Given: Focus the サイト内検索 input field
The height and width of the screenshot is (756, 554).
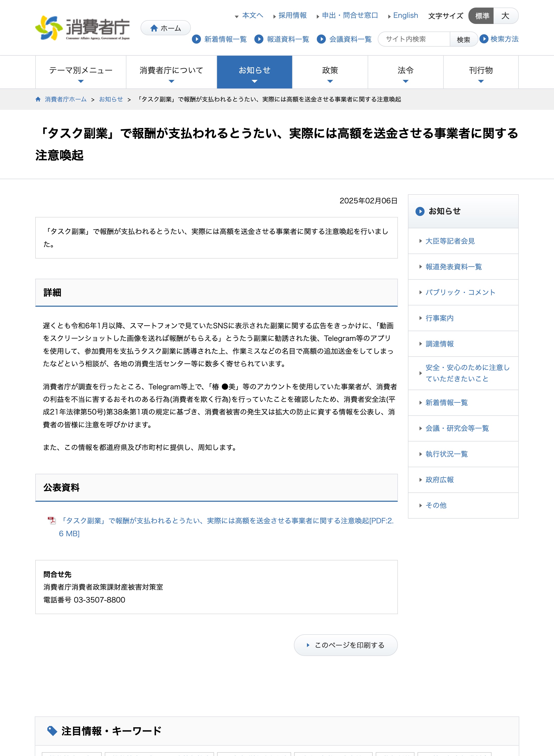Looking at the screenshot, I should [414, 39].
